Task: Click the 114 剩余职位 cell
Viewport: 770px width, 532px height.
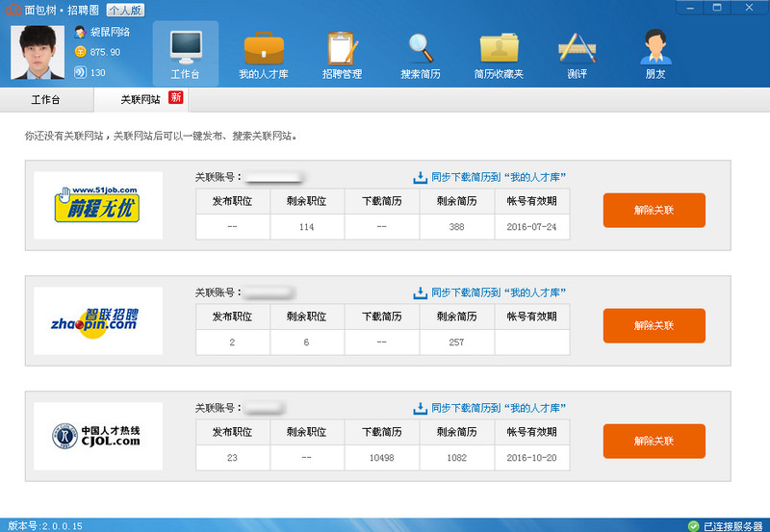Action: coord(307,227)
